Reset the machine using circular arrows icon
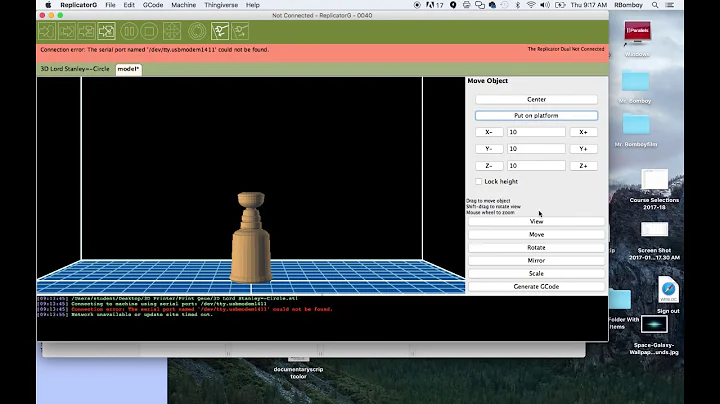720x404 pixels. (x=197, y=31)
